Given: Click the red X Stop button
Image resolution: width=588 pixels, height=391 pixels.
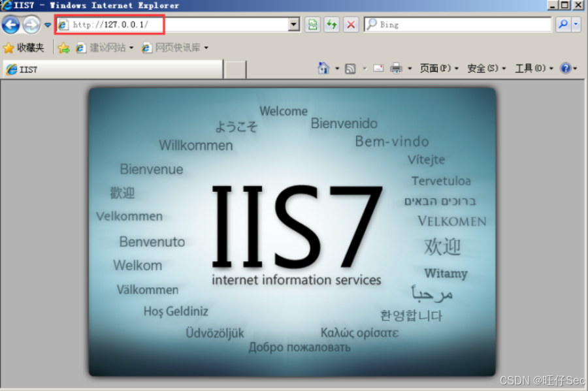Looking at the screenshot, I should (351, 25).
